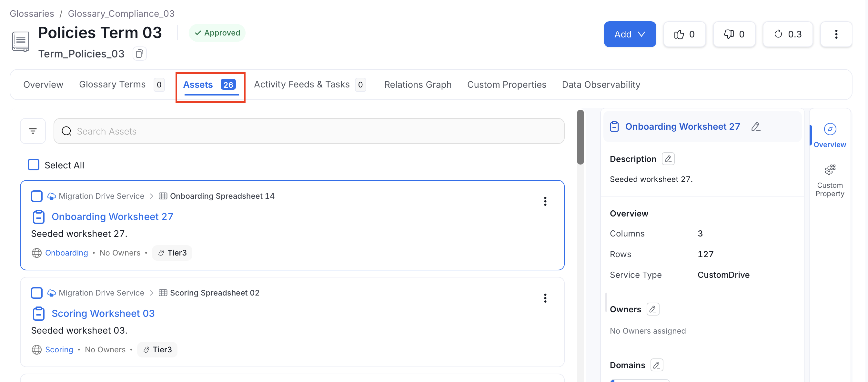Image resolution: width=868 pixels, height=382 pixels.
Task: Expand the Add dropdown button
Action: click(x=630, y=34)
